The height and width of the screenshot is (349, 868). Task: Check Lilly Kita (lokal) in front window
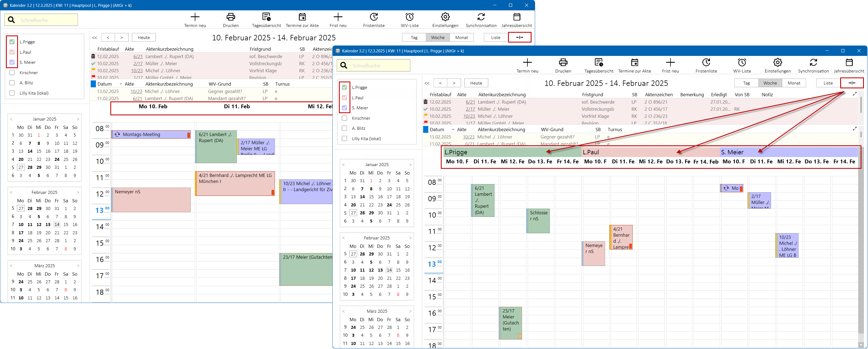[344, 138]
